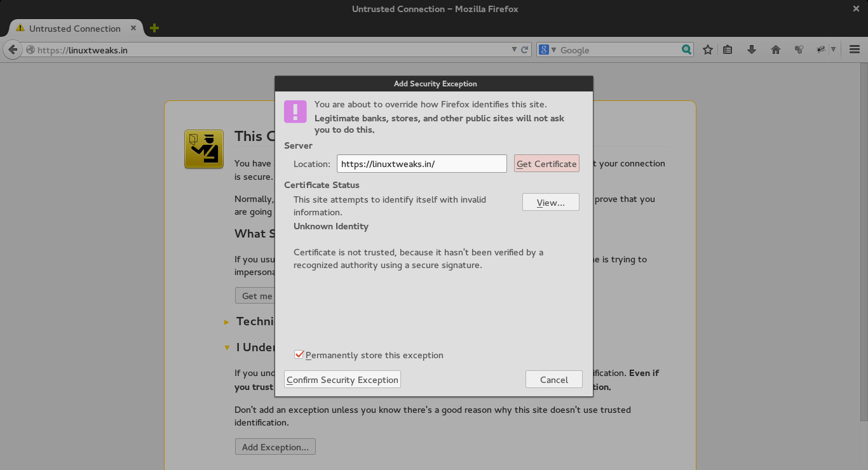This screenshot has width=868, height=470.
Task: Uncheck Permanently store this exception
Action: [299, 354]
